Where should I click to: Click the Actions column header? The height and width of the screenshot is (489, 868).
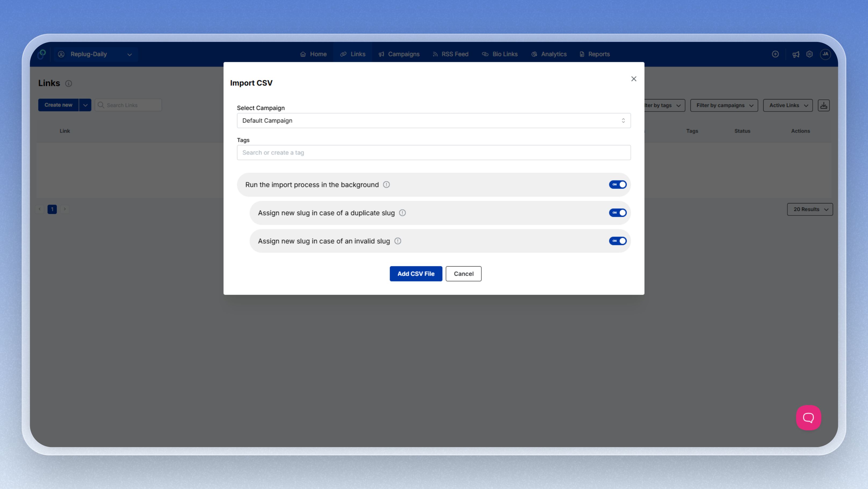[800, 131]
